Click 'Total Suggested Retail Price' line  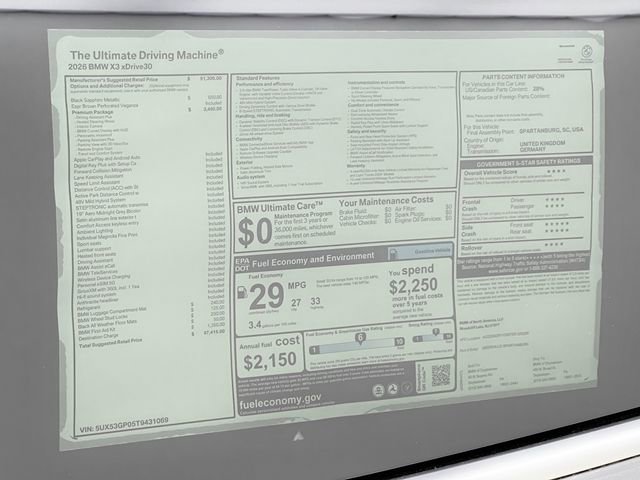point(111,343)
